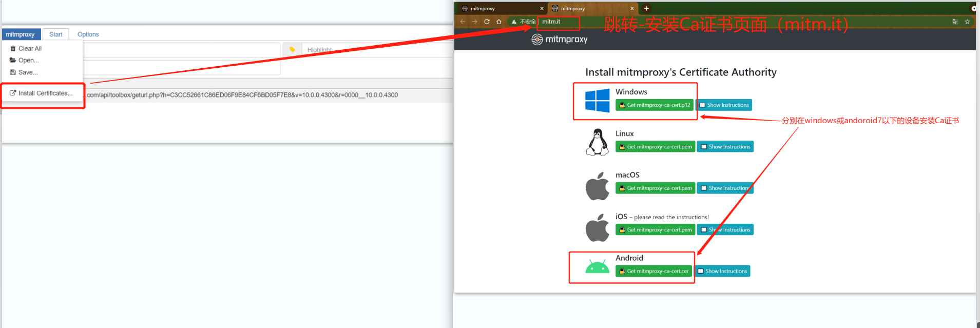The image size is (980, 328).
Task: Close the second mitmproxy browser tab
Action: point(632,8)
